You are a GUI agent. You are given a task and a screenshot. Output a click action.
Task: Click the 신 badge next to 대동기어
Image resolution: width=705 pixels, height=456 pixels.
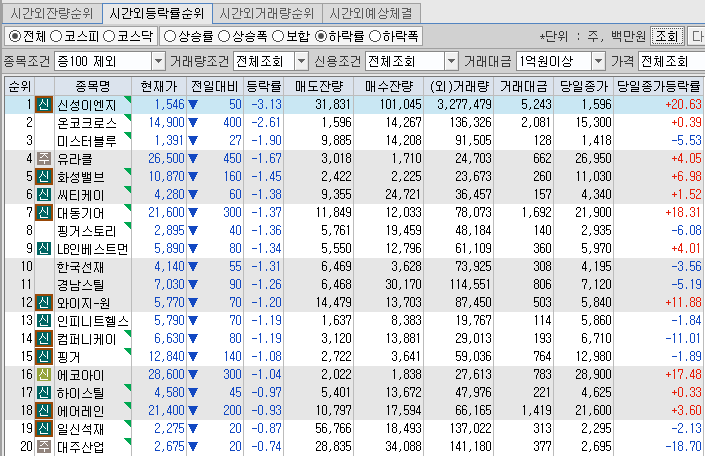[44, 212]
